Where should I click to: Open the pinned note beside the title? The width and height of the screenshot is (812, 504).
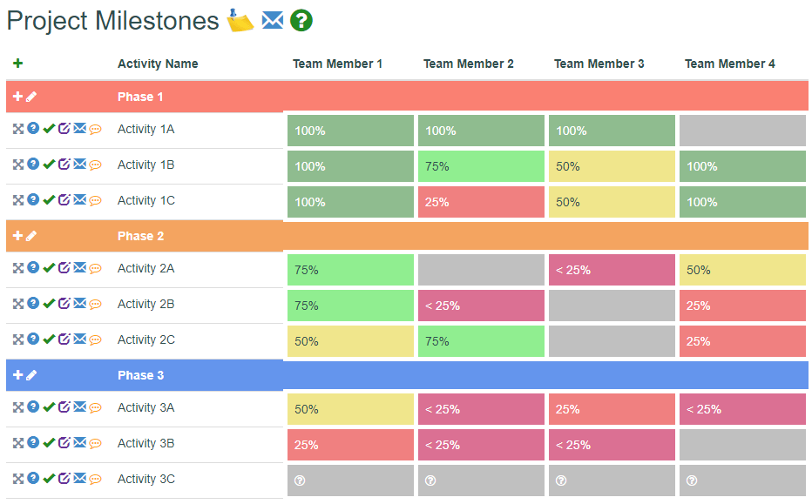[238, 20]
